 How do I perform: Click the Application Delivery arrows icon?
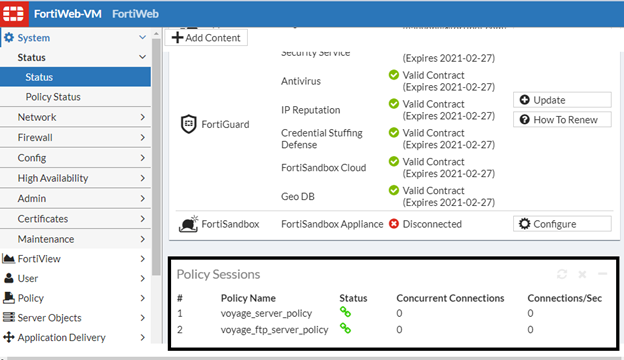tap(8, 337)
